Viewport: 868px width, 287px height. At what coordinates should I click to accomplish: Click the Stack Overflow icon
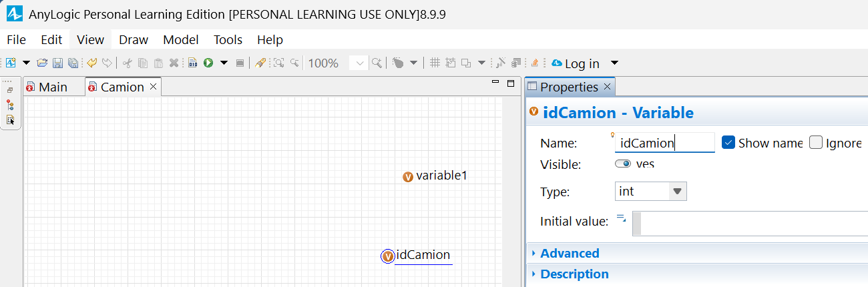[x=535, y=63]
